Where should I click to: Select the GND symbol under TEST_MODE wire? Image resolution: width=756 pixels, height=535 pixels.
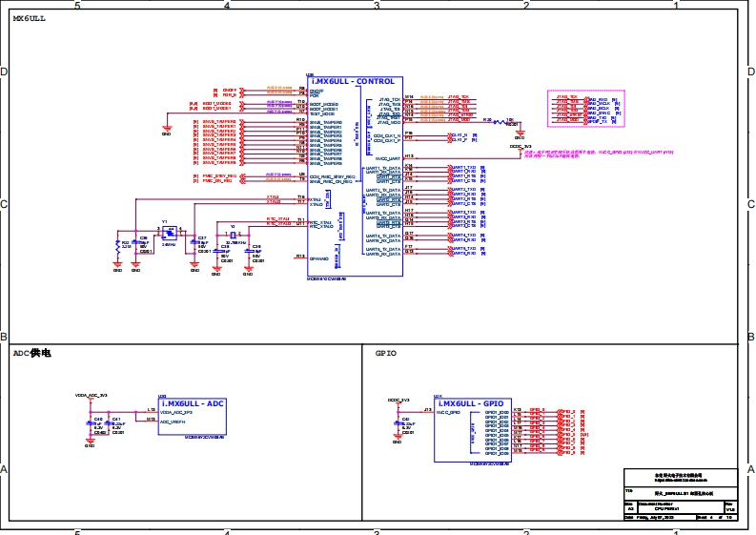coord(167,130)
